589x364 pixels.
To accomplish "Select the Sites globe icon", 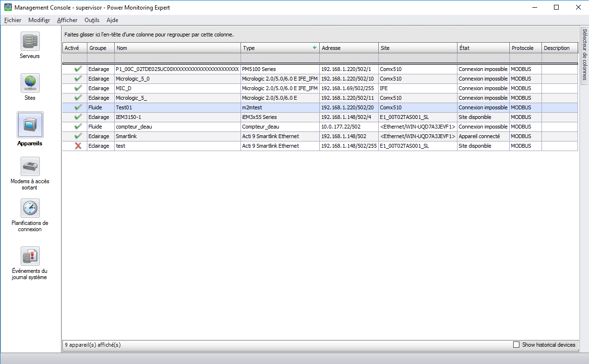I will pyautogui.click(x=30, y=83).
